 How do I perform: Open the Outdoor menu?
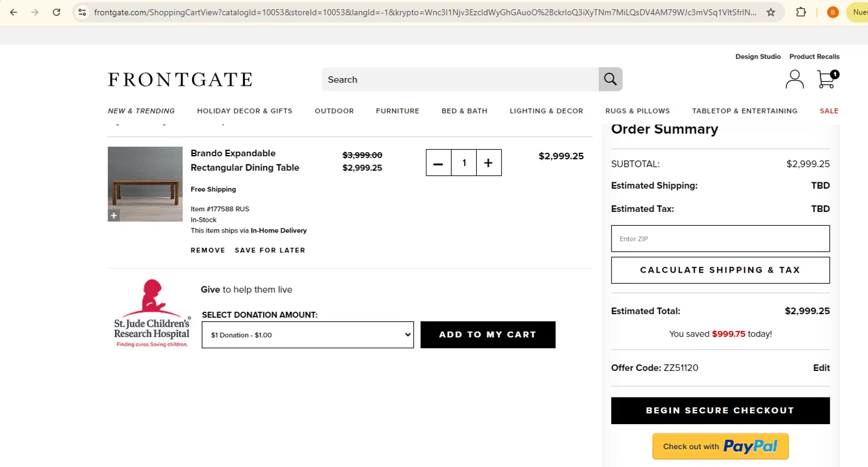[x=334, y=111]
